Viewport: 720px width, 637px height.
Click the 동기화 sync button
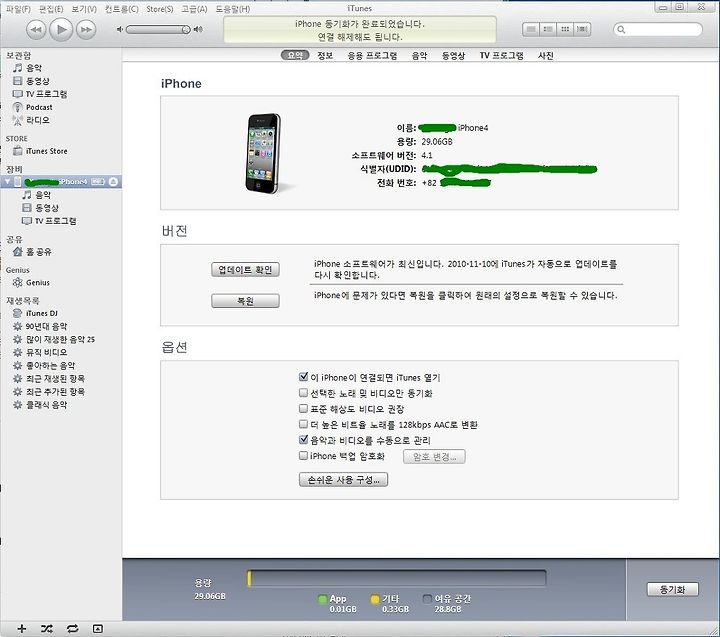[673, 589]
